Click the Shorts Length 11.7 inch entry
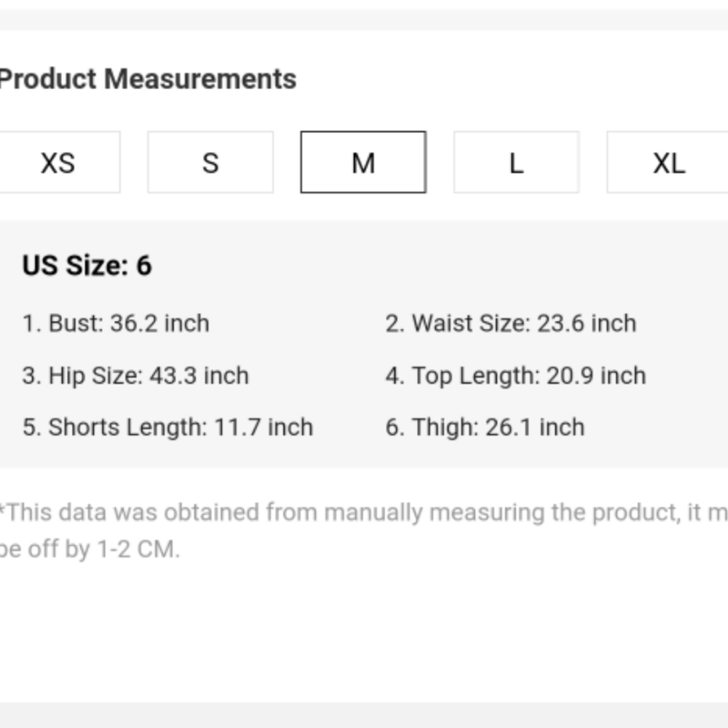 167,427
